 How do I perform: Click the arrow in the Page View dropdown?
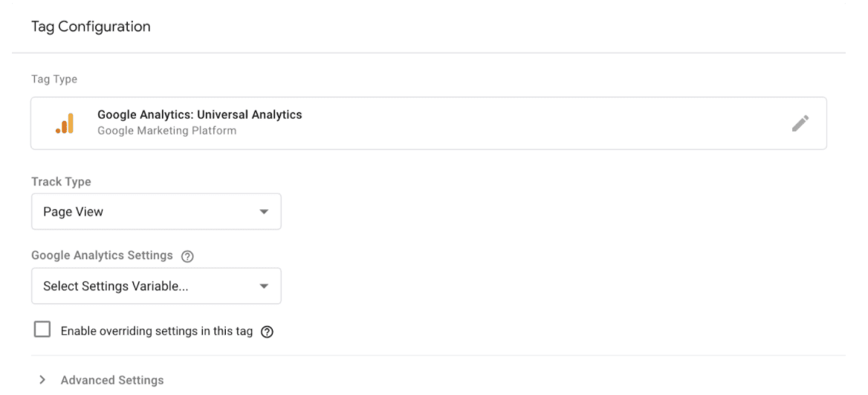[264, 212]
